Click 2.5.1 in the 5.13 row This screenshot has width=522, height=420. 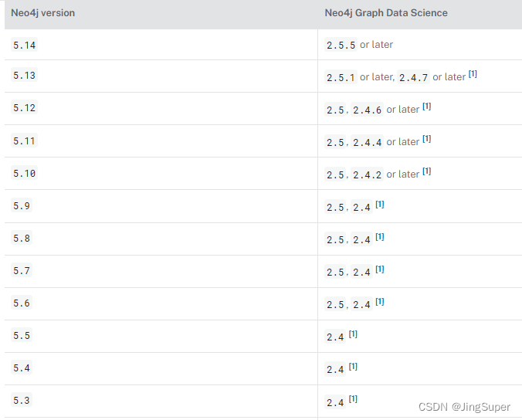point(341,77)
